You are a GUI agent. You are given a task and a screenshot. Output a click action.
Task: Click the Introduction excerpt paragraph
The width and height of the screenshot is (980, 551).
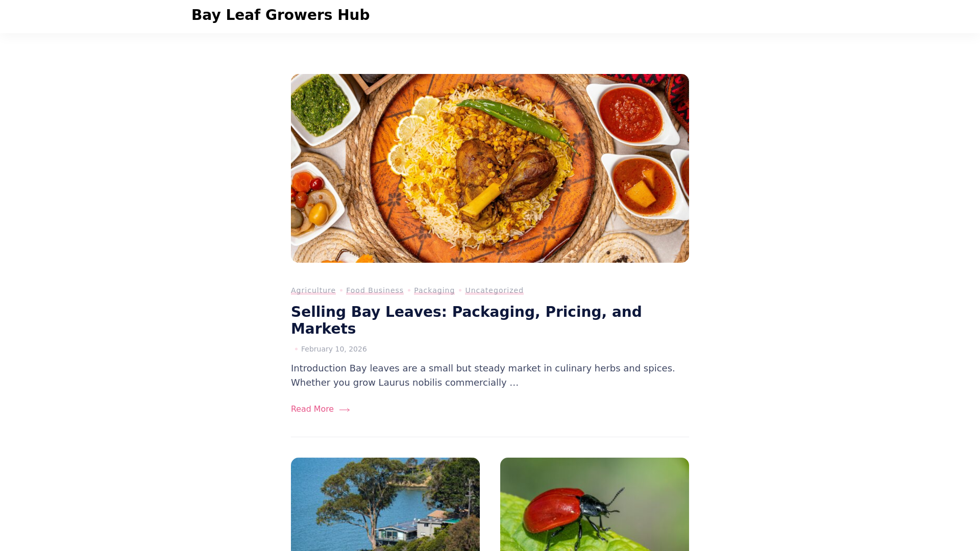point(483,375)
